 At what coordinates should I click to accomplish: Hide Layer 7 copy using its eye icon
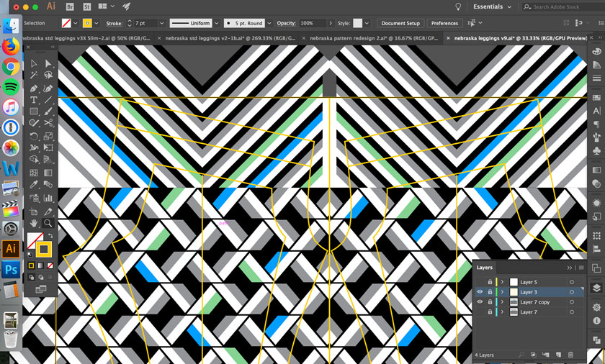pyautogui.click(x=480, y=302)
